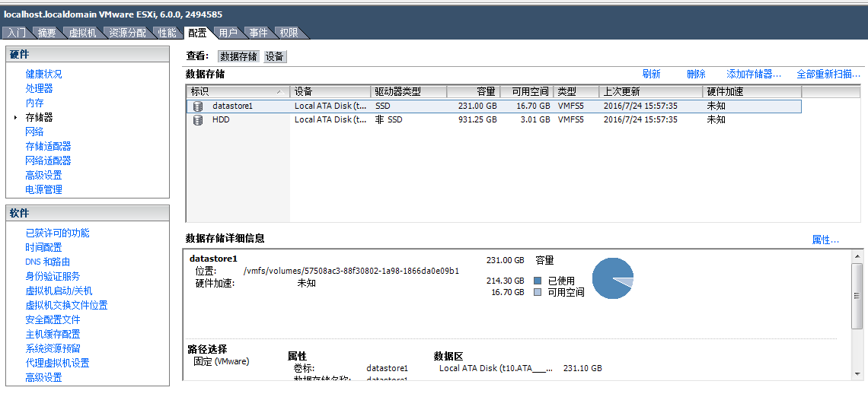Open 内存 hardware settings

[34, 103]
